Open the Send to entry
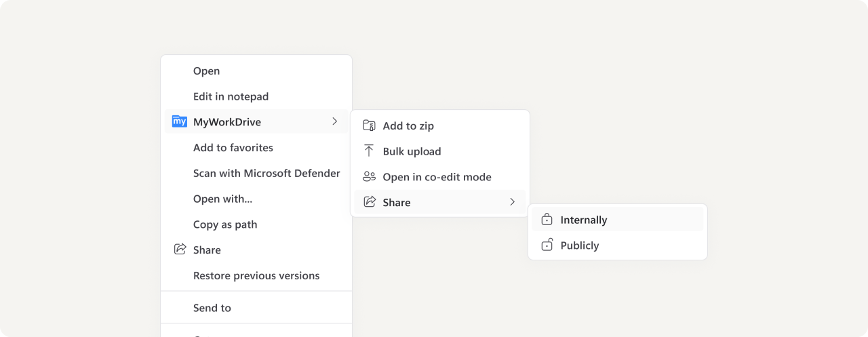Screen dimensions: 868x337 (x=212, y=308)
